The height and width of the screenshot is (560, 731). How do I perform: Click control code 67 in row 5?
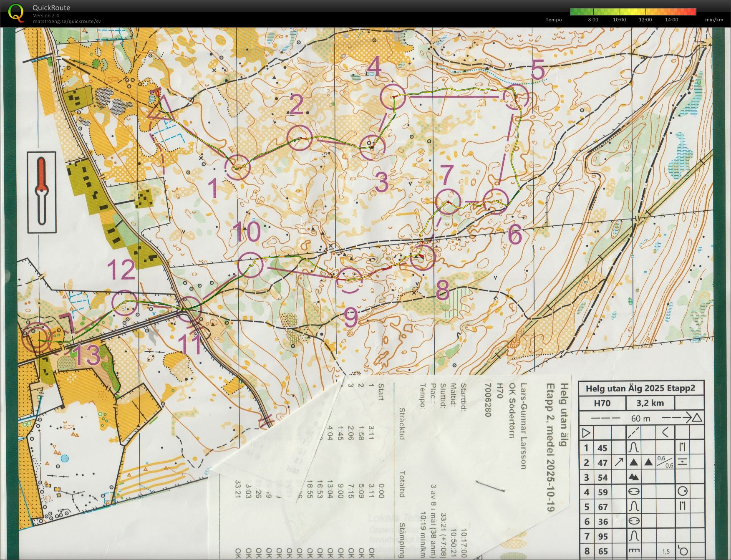602,507
